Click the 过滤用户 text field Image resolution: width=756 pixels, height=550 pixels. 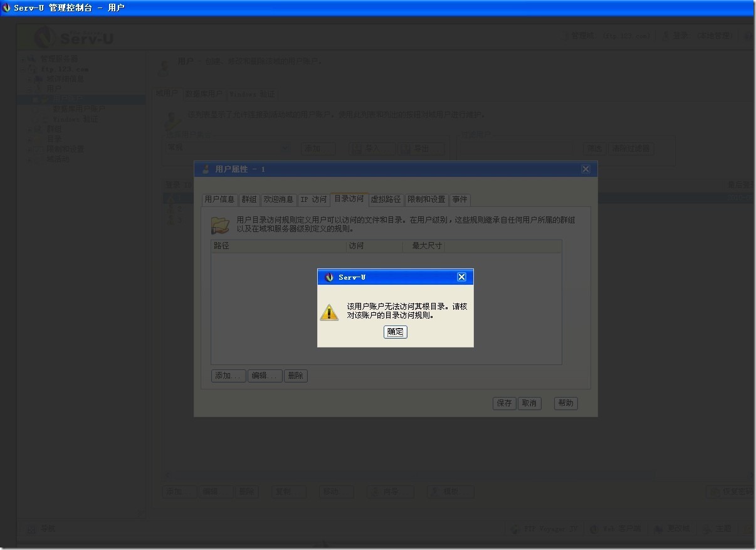click(x=517, y=149)
